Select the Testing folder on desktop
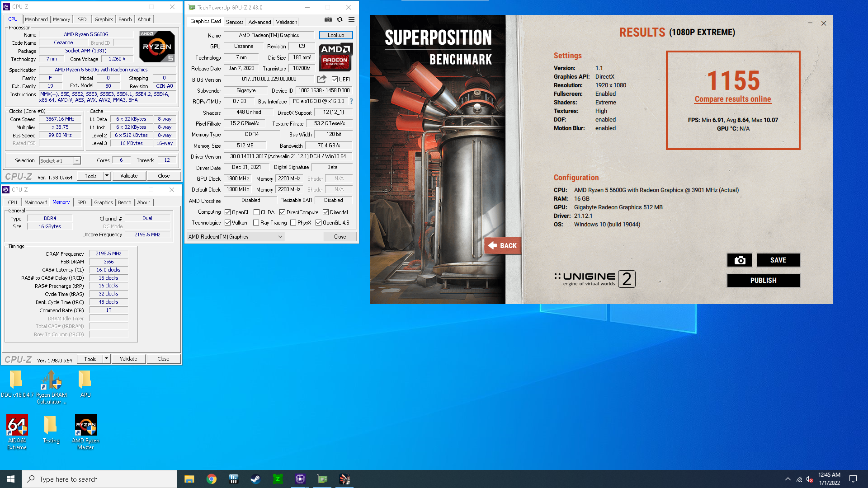The height and width of the screenshot is (488, 868). coord(51,429)
